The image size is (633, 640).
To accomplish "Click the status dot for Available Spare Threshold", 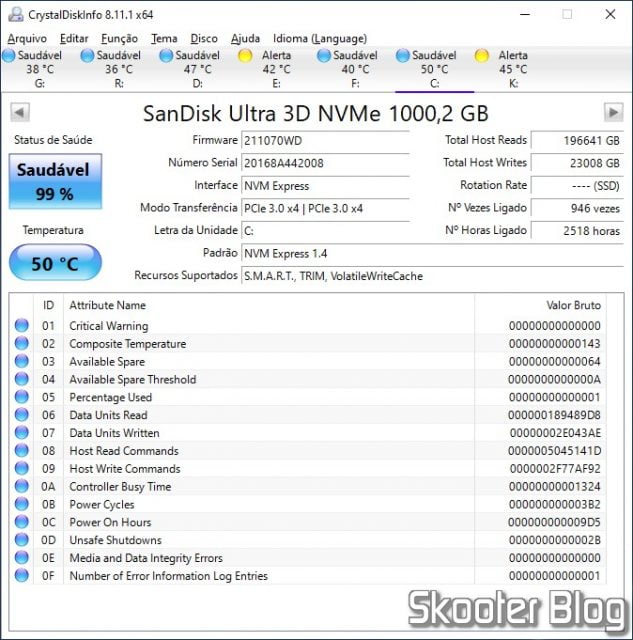I will point(22,379).
